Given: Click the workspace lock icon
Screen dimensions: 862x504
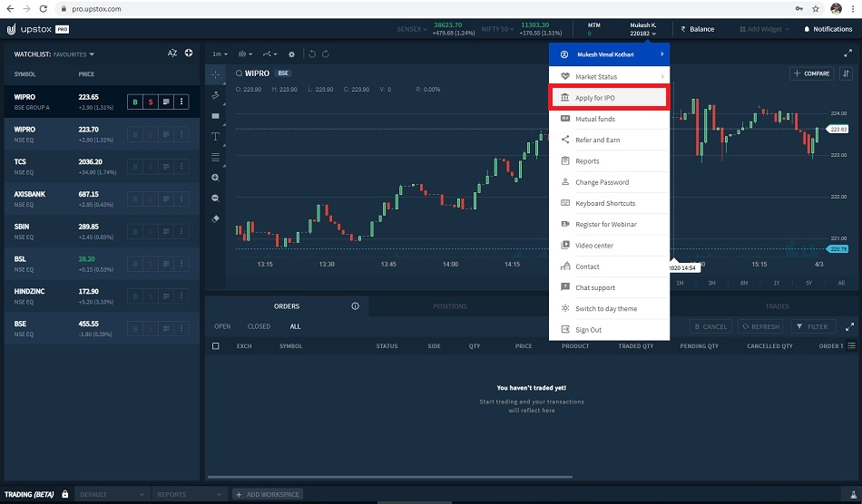Looking at the screenshot, I should [64, 494].
